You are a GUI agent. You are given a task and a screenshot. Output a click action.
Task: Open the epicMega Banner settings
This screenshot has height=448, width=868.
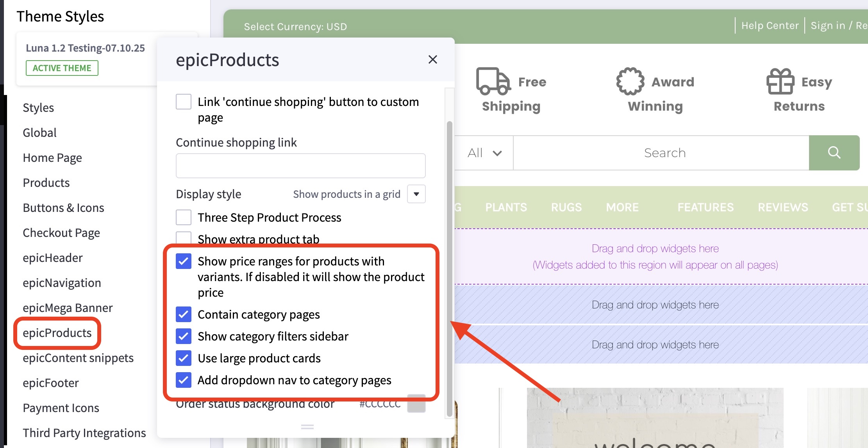[x=68, y=308]
